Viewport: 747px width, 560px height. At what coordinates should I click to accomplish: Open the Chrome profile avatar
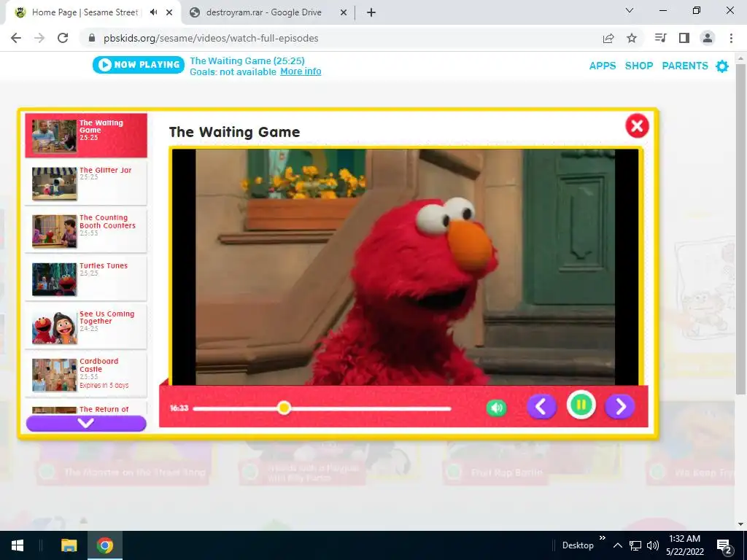[708, 38]
